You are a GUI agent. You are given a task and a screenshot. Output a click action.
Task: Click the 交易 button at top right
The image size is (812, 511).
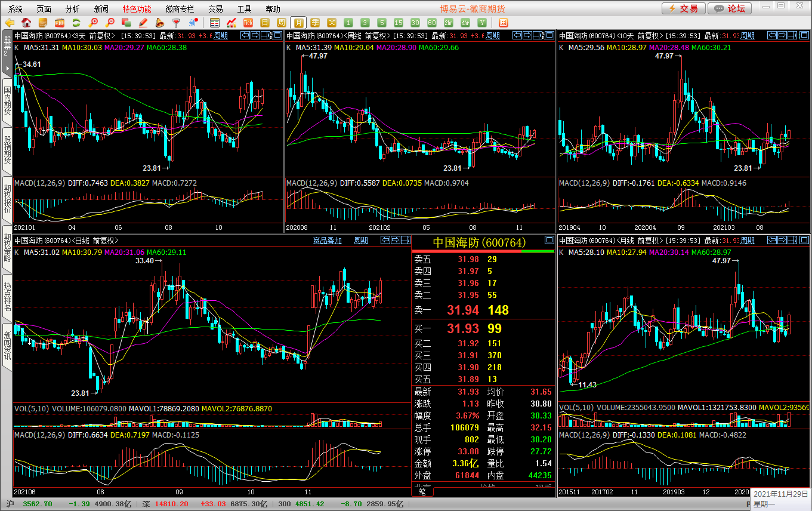tap(683, 8)
